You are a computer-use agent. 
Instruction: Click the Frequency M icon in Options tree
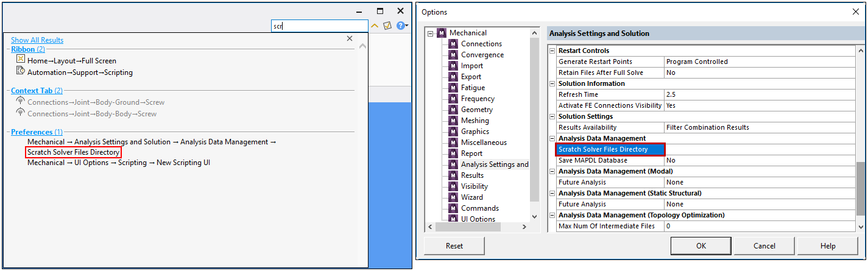click(453, 99)
